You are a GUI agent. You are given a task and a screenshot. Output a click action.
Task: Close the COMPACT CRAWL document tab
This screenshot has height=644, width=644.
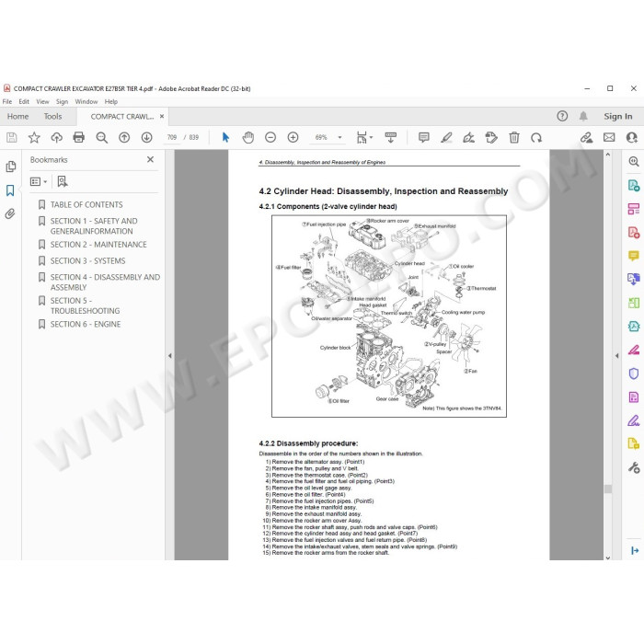click(x=162, y=116)
